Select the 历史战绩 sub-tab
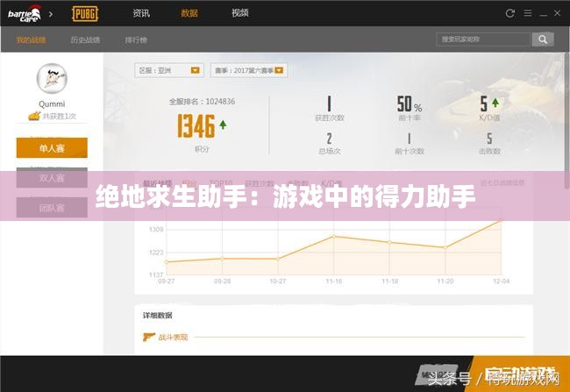Viewport: 570px width, 392px height. [x=85, y=39]
